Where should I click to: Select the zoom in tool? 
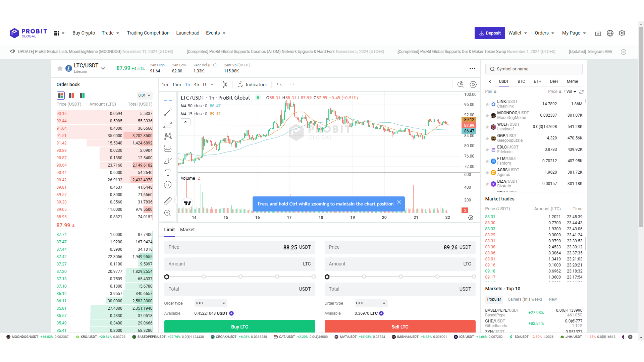(168, 213)
